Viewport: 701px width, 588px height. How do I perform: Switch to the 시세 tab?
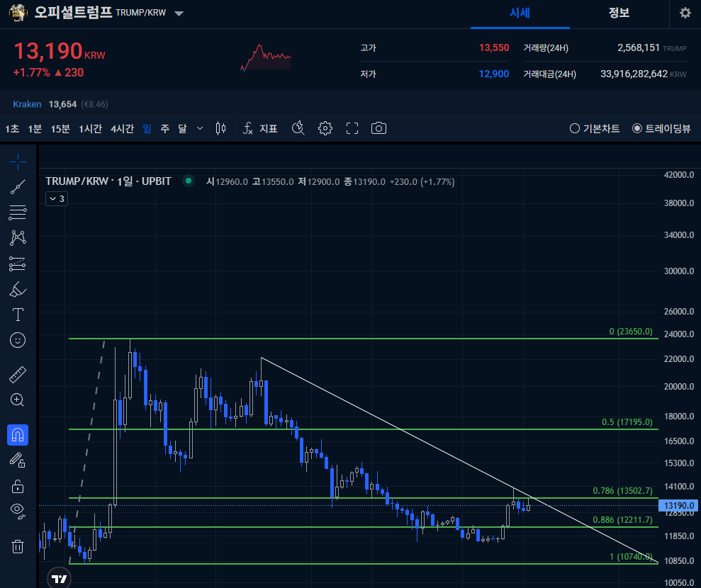pyautogui.click(x=520, y=13)
